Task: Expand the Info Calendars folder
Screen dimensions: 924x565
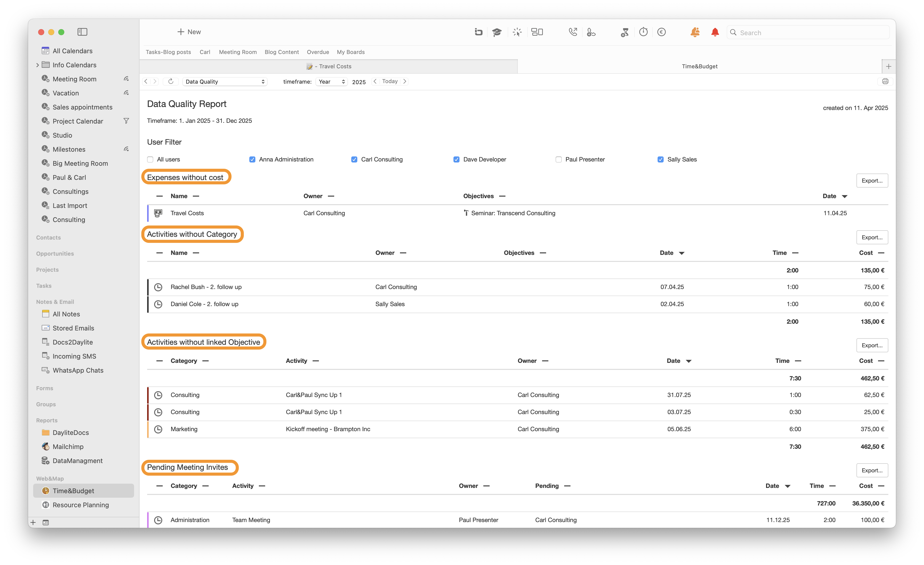Action: coord(37,65)
